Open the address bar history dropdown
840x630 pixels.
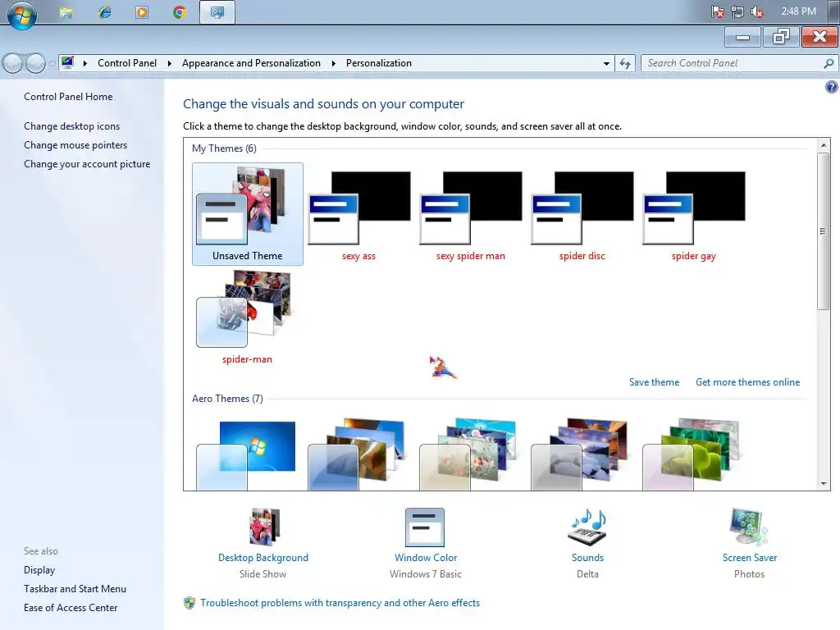click(606, 63)
